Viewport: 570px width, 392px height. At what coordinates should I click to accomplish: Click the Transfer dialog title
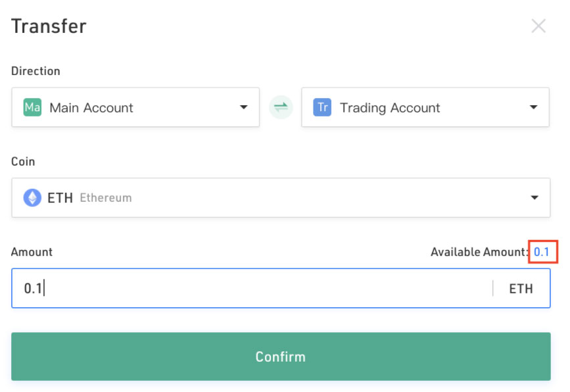point(49,26)
